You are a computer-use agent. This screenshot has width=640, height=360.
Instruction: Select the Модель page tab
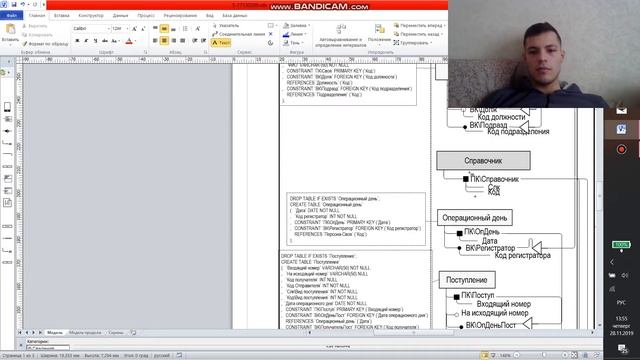pyautogui.click(x=55, y=333)
